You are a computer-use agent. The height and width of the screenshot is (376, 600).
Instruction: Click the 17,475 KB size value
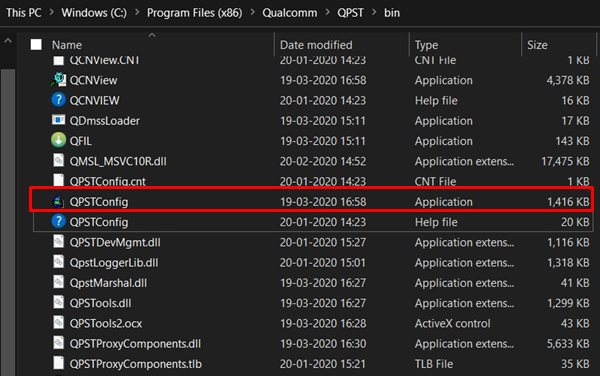[x=565, y=161]
